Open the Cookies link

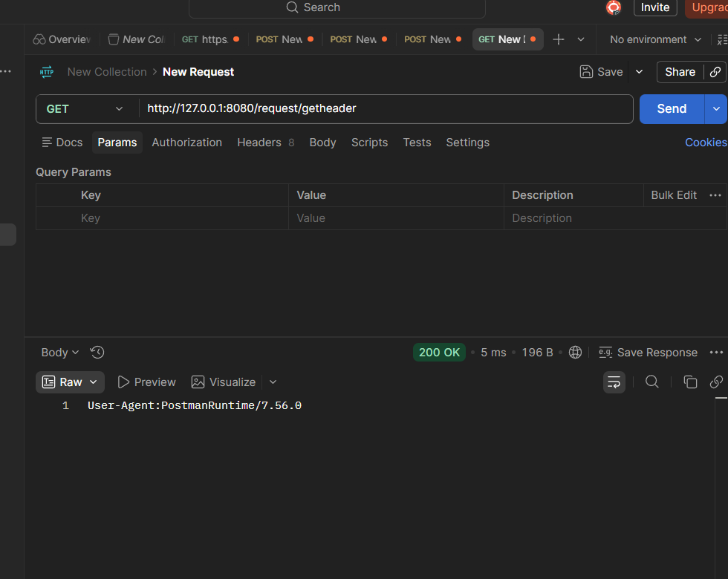click(706, 143)
